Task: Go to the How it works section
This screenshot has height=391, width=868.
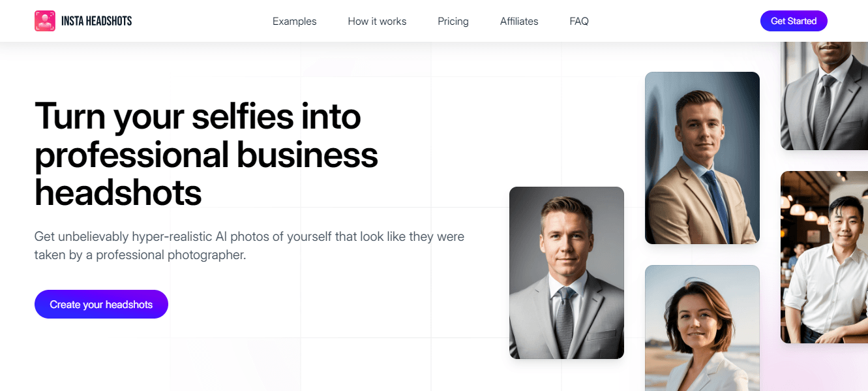Action: pyautogui.click(x=377, y=22)
